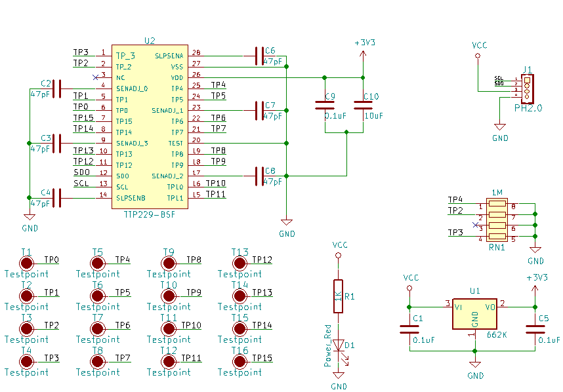563x392 pixels.
Task: Click the no-connect X on NC pin 3
Action: pyautogui.click(x=95, y=77)
